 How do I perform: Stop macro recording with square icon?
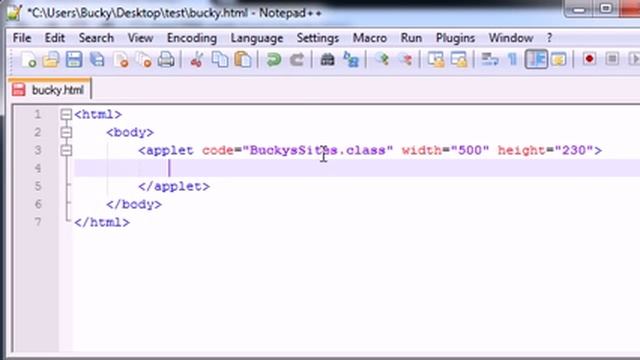point(612,60)
